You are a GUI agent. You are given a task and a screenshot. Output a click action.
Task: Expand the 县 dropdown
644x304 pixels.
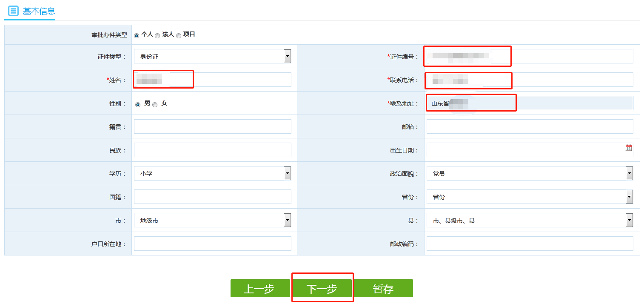(629, 220)
